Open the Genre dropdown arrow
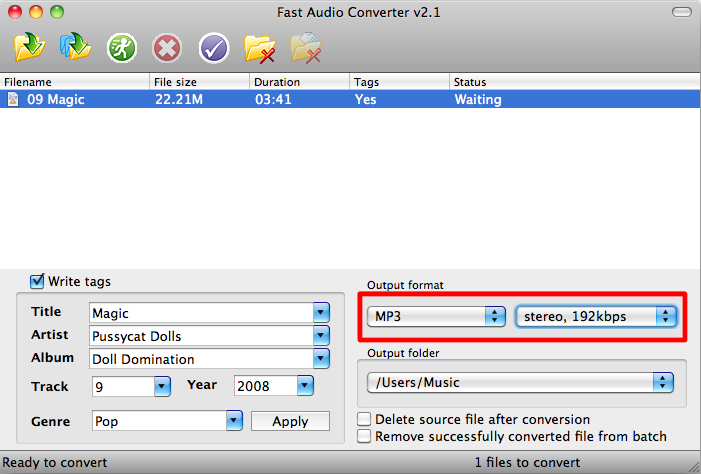The image size is (701, 474). [x=234, y=421]
